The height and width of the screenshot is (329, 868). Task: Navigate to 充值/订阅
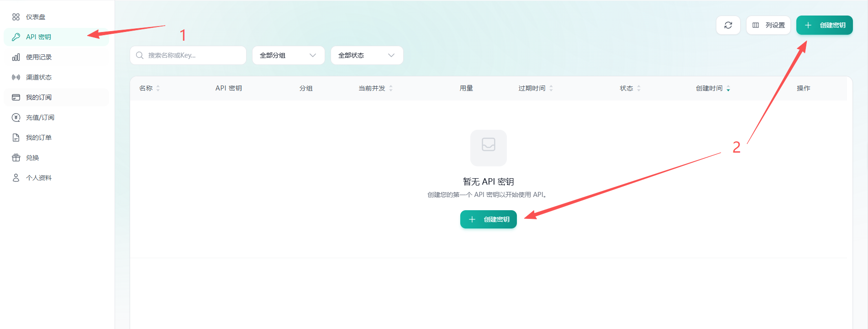[56, 117]
